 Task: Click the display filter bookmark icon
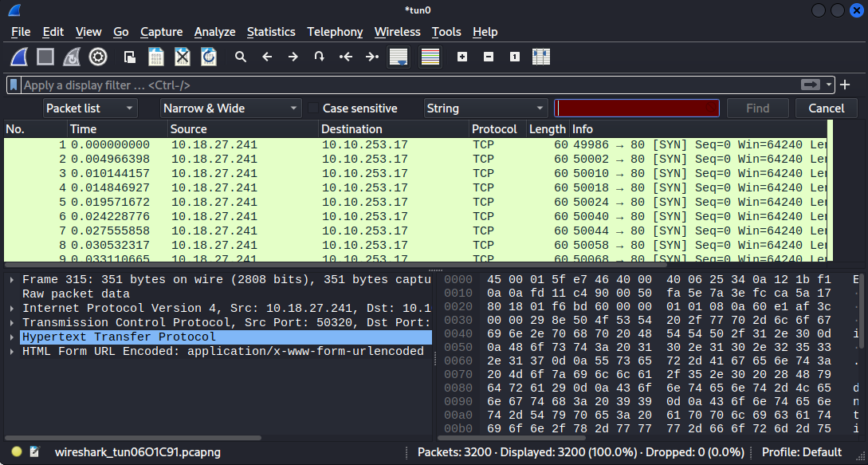[14, 85]
